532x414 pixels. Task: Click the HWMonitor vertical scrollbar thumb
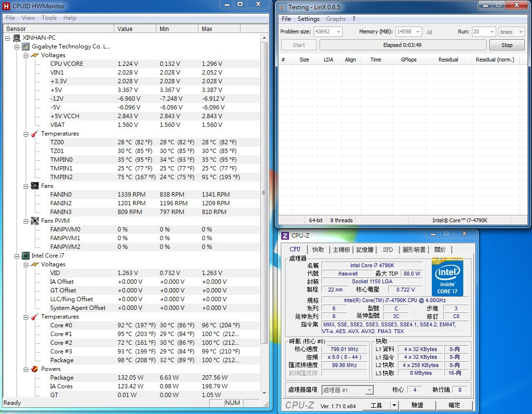coord(264,193)
